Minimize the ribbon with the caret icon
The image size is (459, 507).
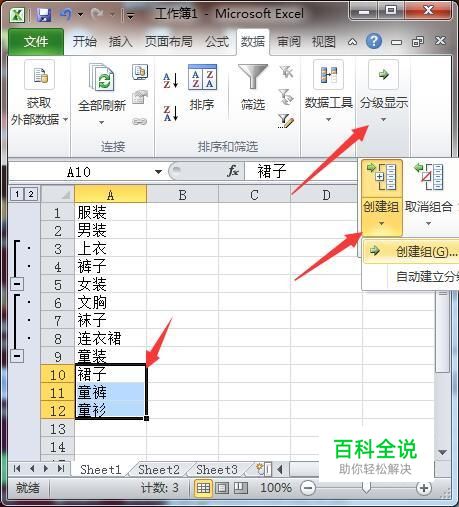(352, 42)
